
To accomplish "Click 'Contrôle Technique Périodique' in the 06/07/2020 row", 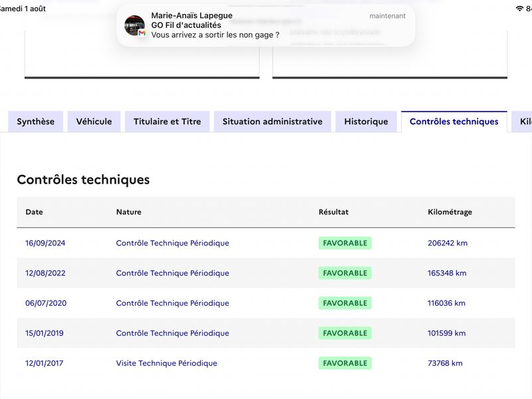I will point(172,303).
